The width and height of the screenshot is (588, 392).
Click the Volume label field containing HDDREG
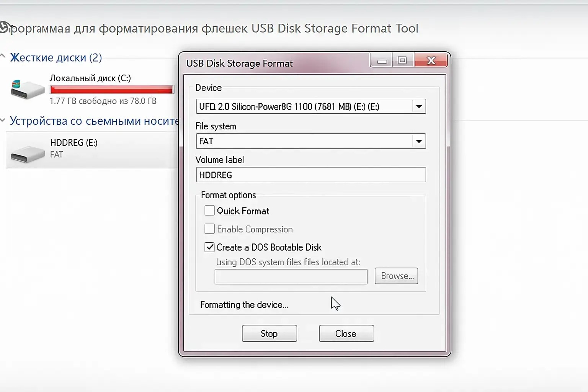coord(310,175)
